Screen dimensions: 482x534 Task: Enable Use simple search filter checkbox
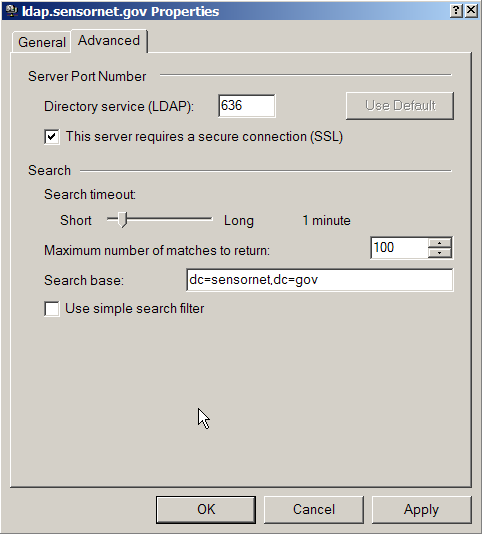pos(52,309)
